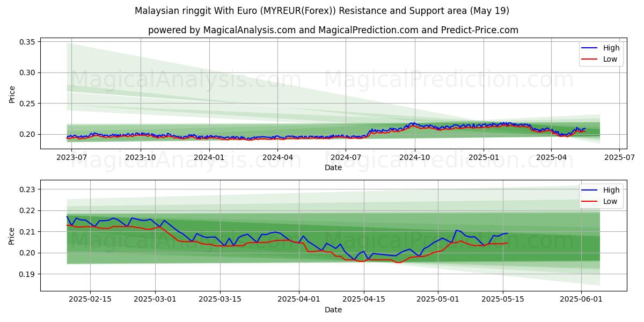The image size is (644, 322).
Task: Click the 2025-02-15 date tick
Action: point(90,299)
